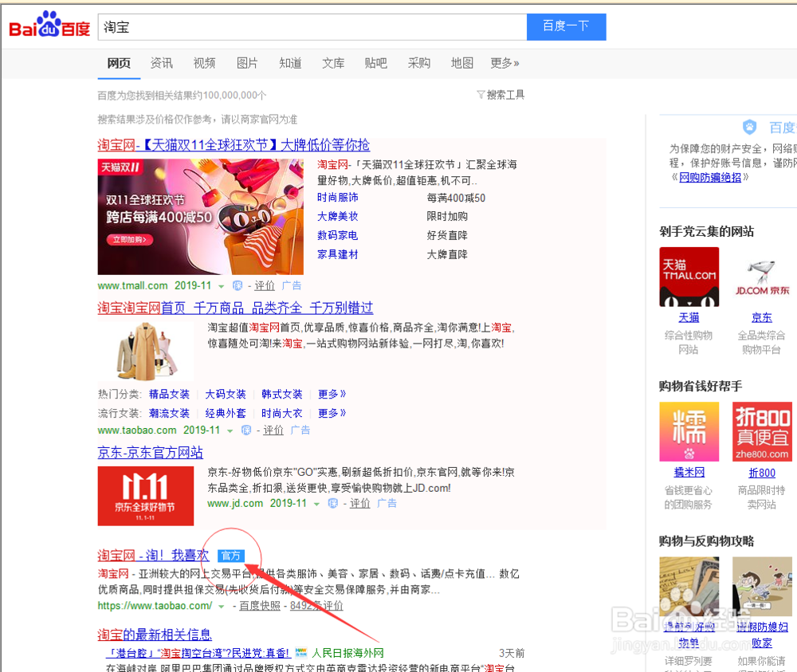Open the 百度快照 cached page link
Image resolution: width=797 pixels, height=672 pixels.
tap(260, 605)
